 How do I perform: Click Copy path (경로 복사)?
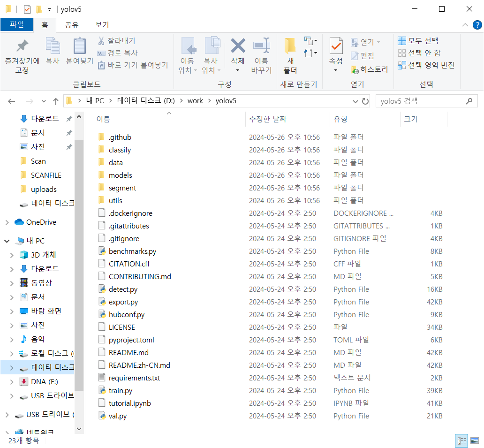[118, 53]
